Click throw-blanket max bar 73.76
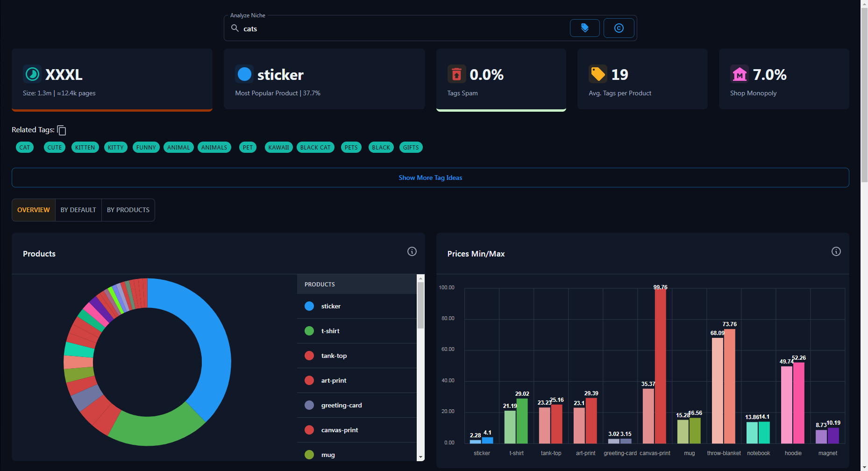Screen dimensions: 868x471 point(729,386)
